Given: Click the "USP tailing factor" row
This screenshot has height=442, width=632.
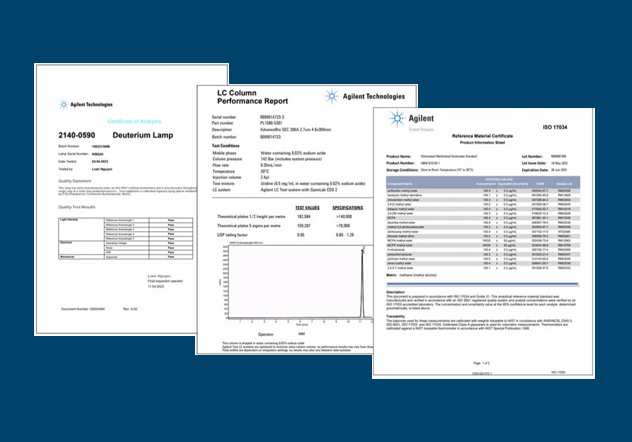Looking at the screenshot, I should point(285,235).
